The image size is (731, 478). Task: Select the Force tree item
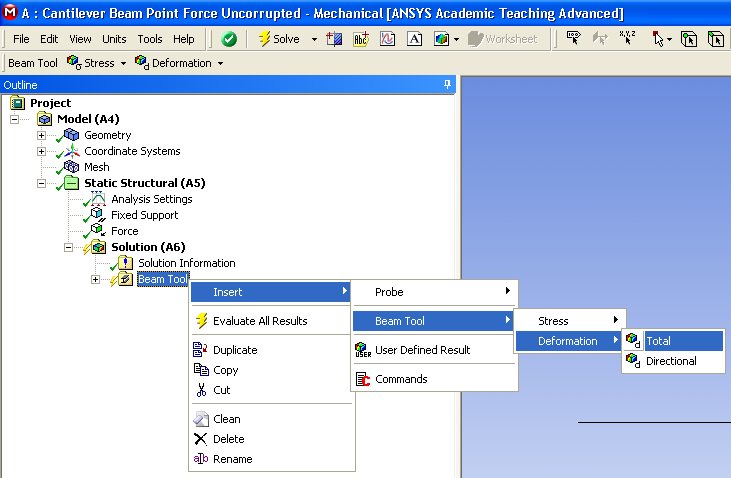(124, 231)
